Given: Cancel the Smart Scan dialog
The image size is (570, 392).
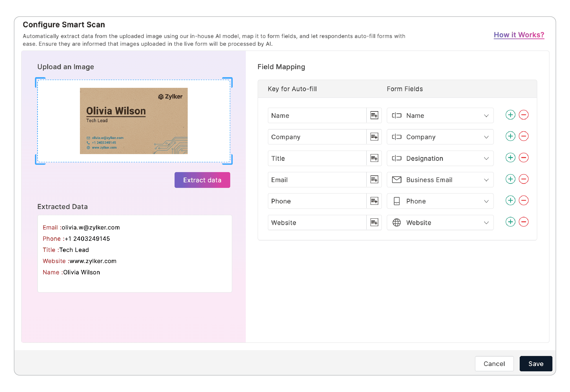Looking at the screenshot, I should pyautogui.click(x=494, y=364).
